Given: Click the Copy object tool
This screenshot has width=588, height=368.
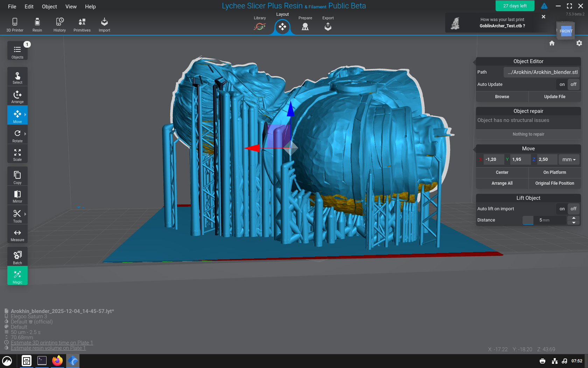Looking at the screenshot, I should (17, 177).
